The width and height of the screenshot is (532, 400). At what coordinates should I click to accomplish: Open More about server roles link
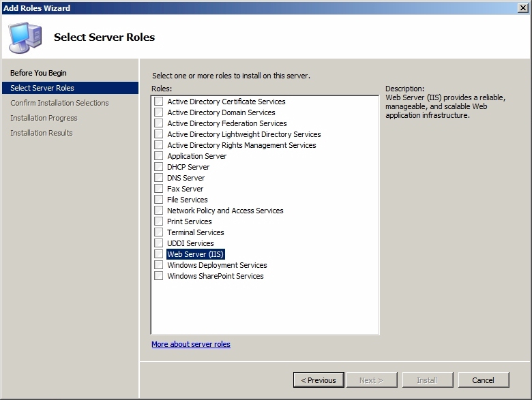(191, 344)
